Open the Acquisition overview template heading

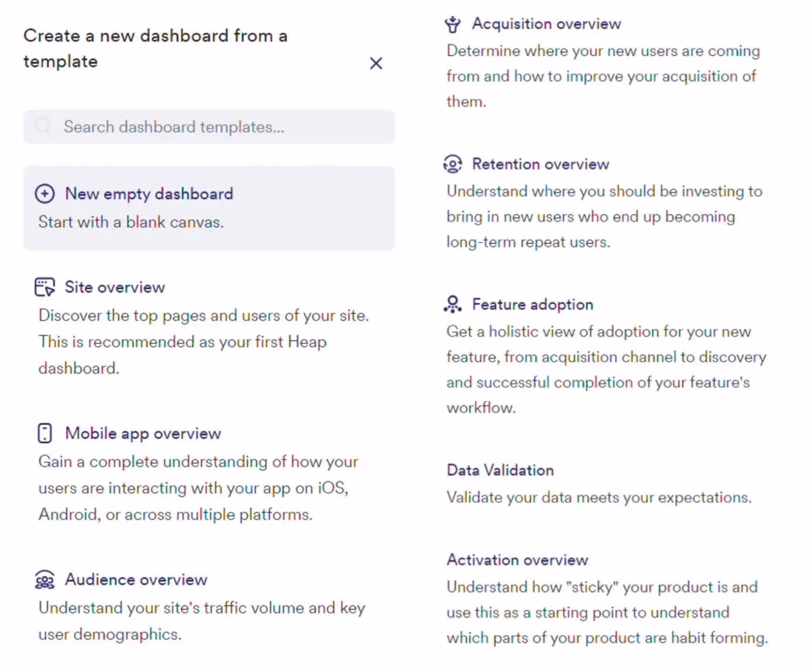pos(546,24)
